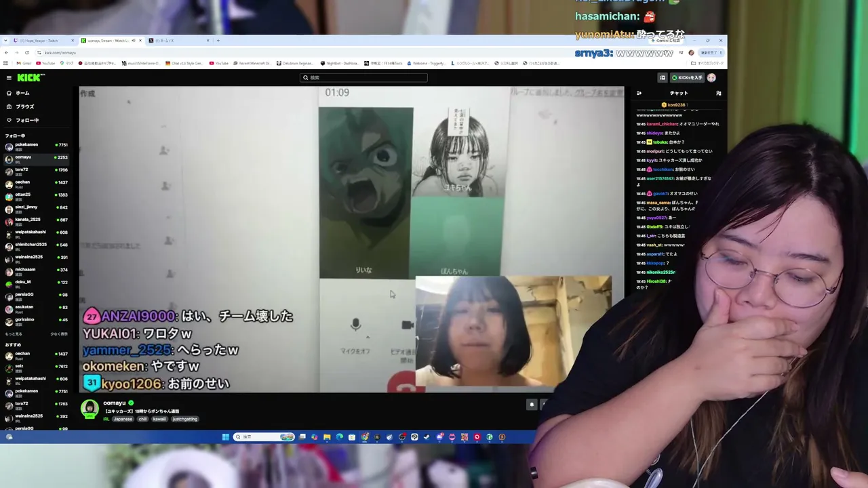Image resolution: width=868 pixels, height=488 pixels.
Task: Collapse following list with 少なく表示
Action: (59, 334)
